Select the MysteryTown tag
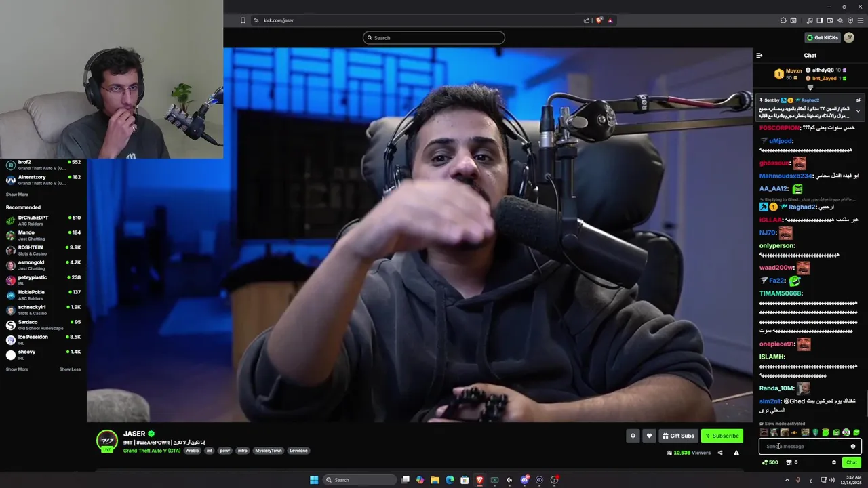 pyautogui.click(x=269, y=451)
